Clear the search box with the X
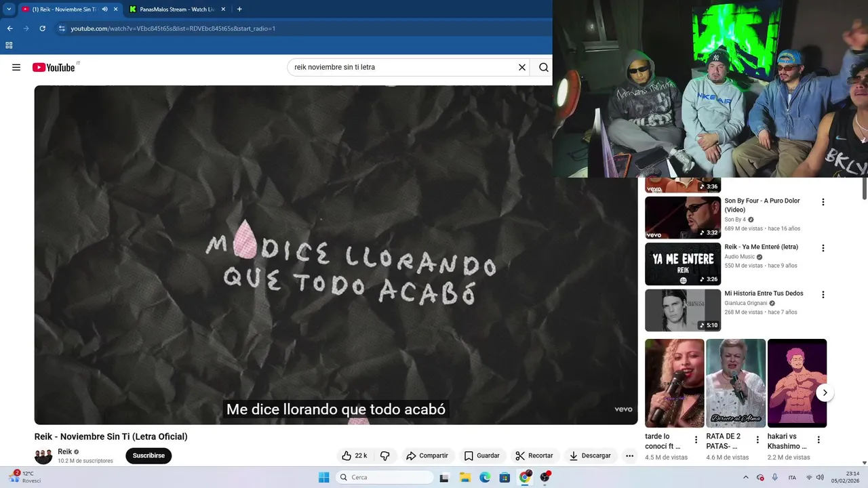The image size is (868, 488). click(522, 67)
